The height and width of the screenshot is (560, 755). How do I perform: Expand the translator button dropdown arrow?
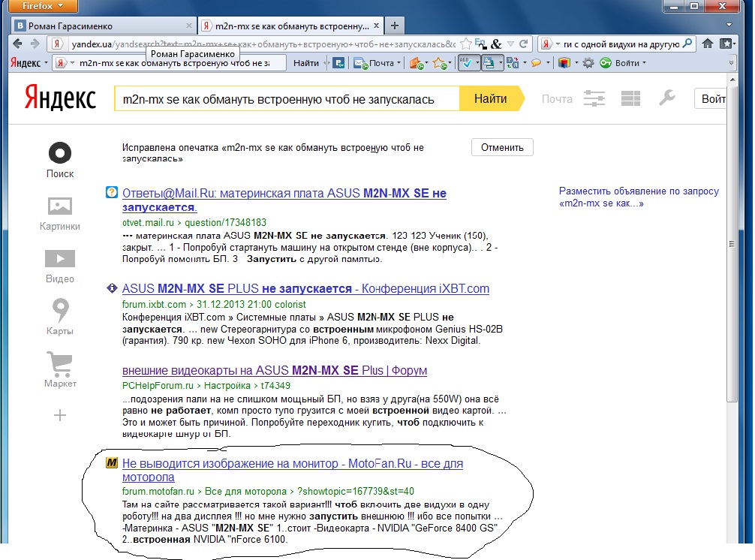501,62
